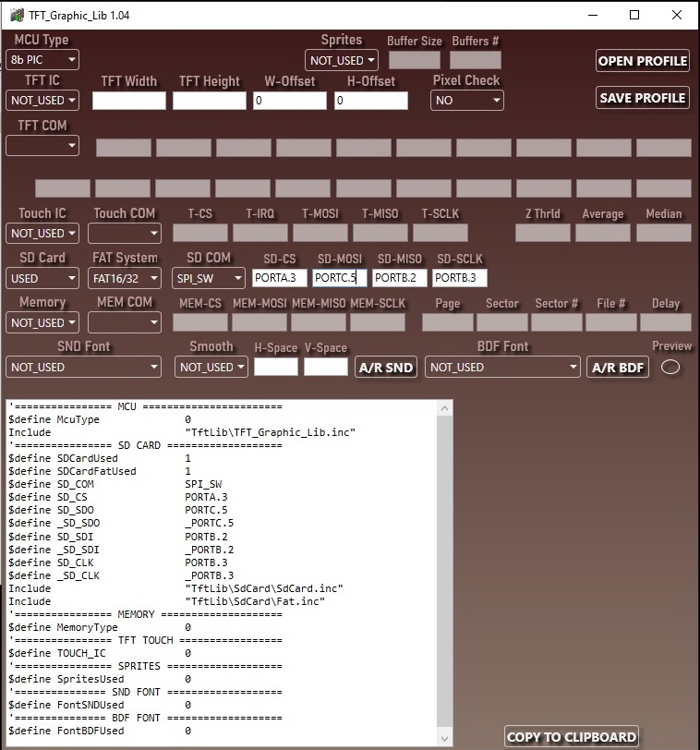Minimize the TFT_Graphic_Lib window
The image size is (700, 750).
pos(593,16)
